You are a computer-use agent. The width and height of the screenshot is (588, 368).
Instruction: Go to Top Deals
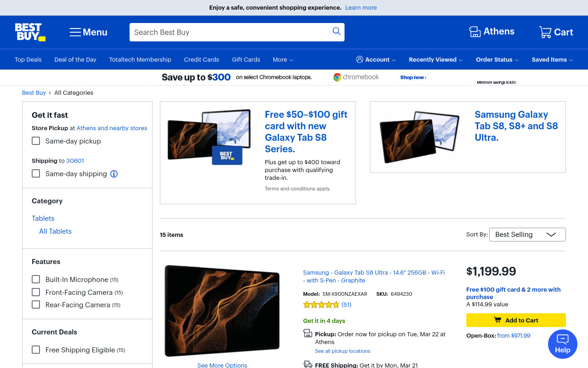tap(28, 59)
